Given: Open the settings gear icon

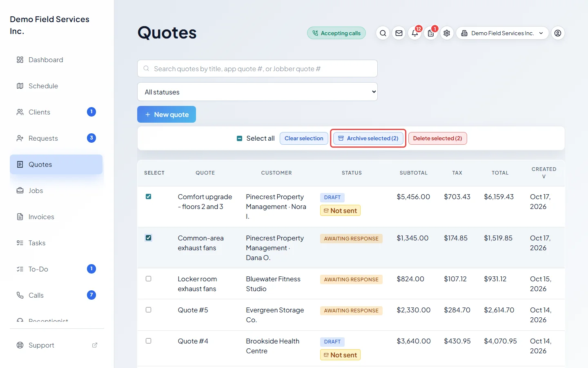Looking at the screenshot, I should 447,33.
